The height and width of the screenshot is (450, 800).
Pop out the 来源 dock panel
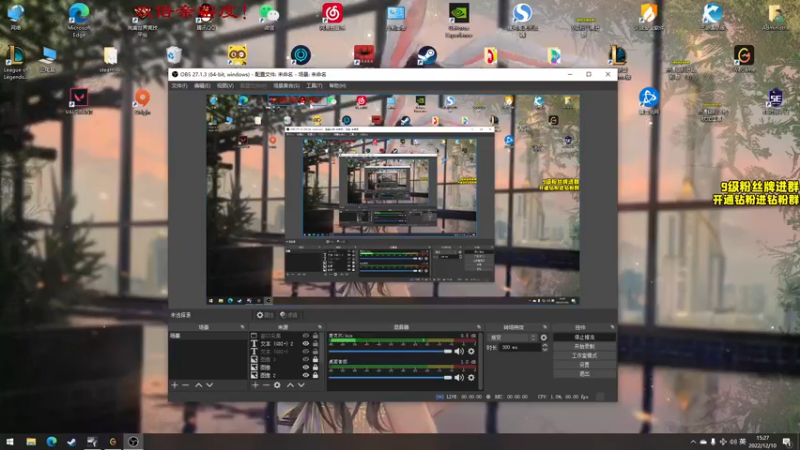coord(320,327)
